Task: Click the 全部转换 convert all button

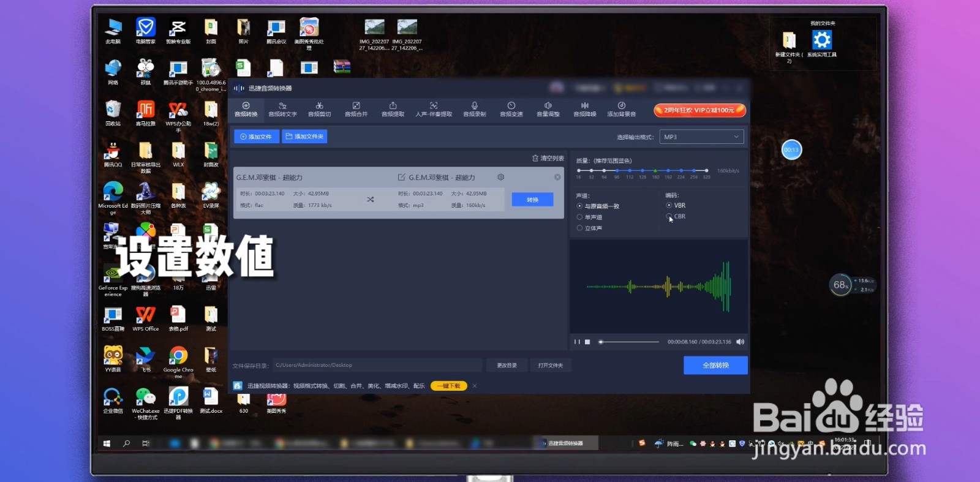Action: 715,365
